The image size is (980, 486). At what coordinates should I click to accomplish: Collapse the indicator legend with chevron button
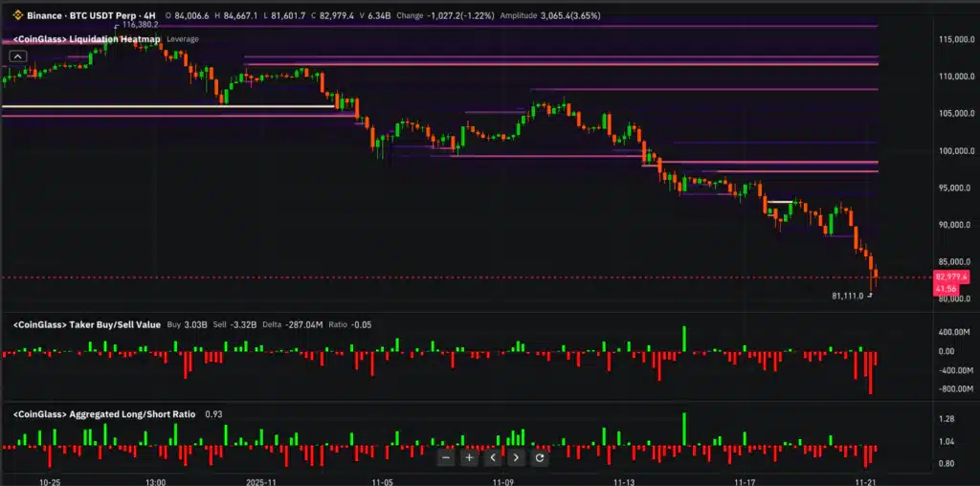click(18, 56)
